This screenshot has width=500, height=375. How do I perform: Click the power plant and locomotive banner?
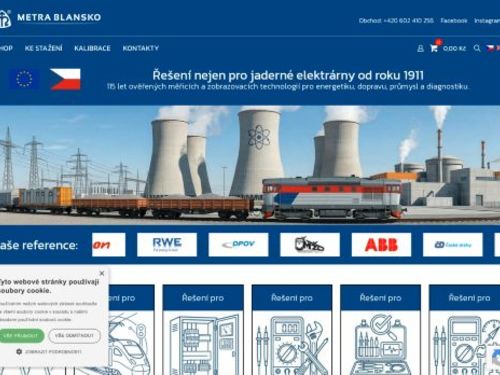[250, 165]
